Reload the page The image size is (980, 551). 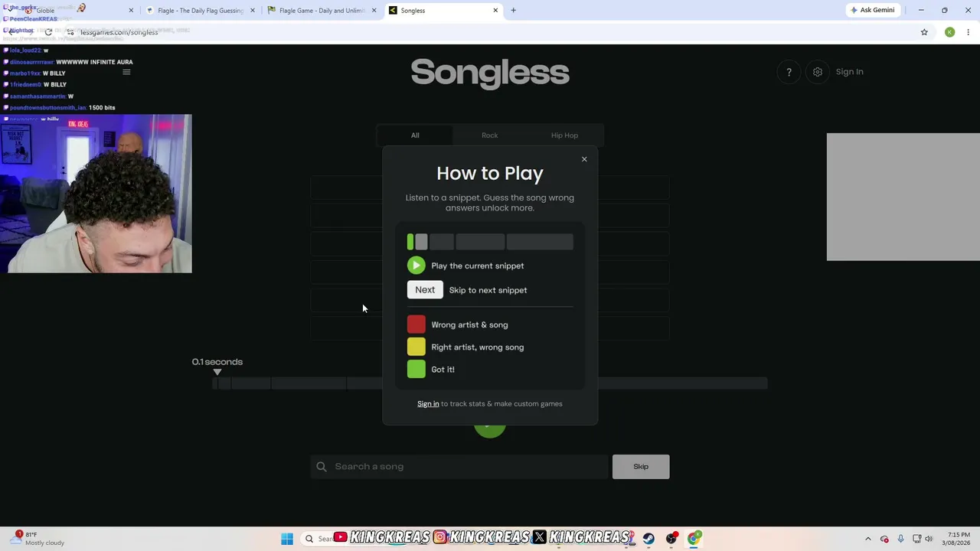[x=48, y=32]
